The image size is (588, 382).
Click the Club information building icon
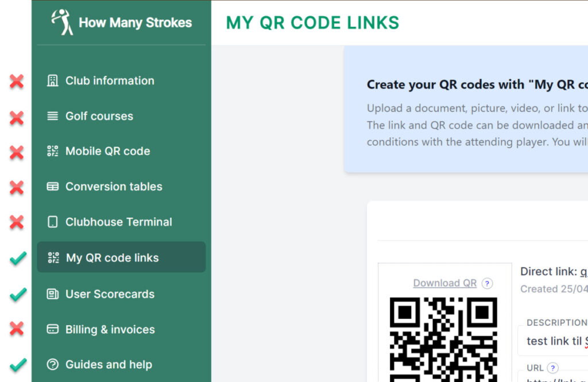(52, 80)
